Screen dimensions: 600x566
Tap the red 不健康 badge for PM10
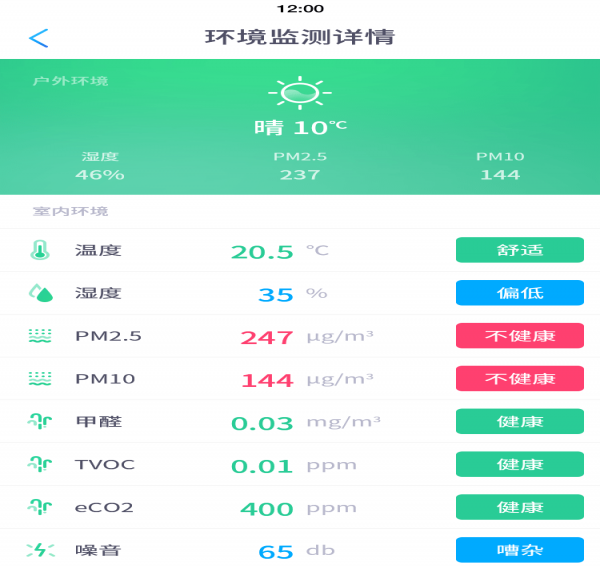520,379
